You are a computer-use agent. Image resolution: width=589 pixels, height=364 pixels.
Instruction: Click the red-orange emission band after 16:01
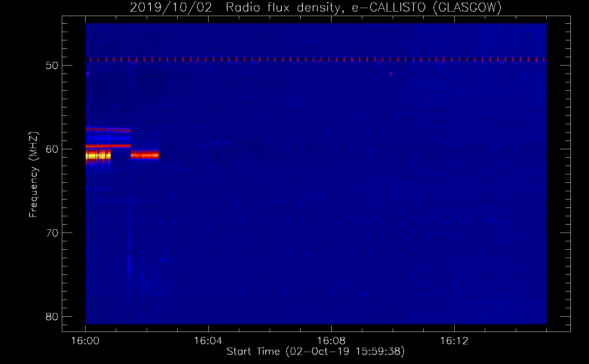145,155
